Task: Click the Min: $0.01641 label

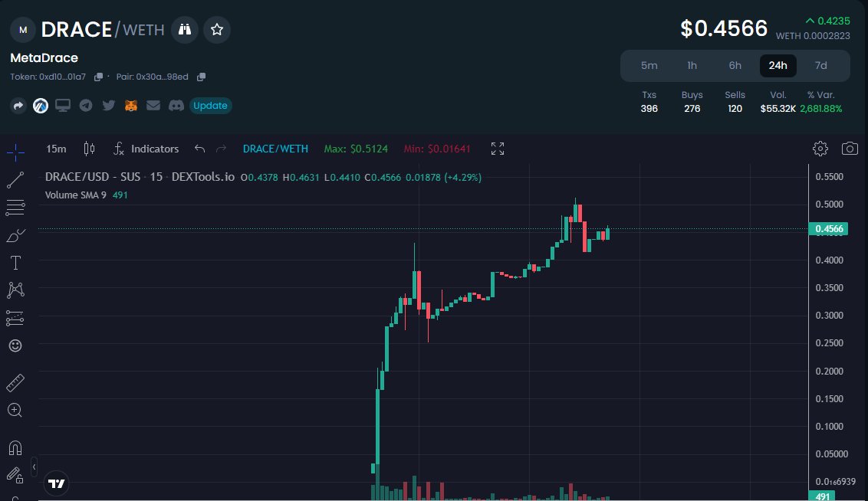Action: coord(437,149)
